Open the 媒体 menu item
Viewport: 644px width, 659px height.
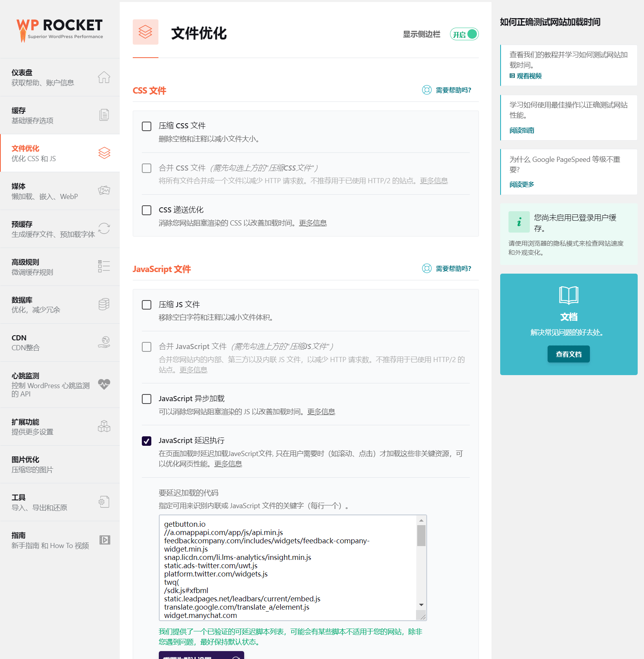tap(60, 191)
